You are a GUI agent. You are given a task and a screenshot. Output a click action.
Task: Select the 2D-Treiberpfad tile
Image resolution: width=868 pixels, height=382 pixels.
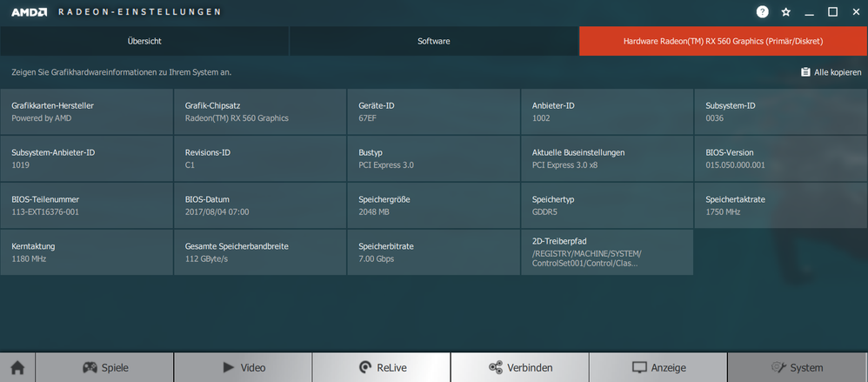[x=607, y=252]
